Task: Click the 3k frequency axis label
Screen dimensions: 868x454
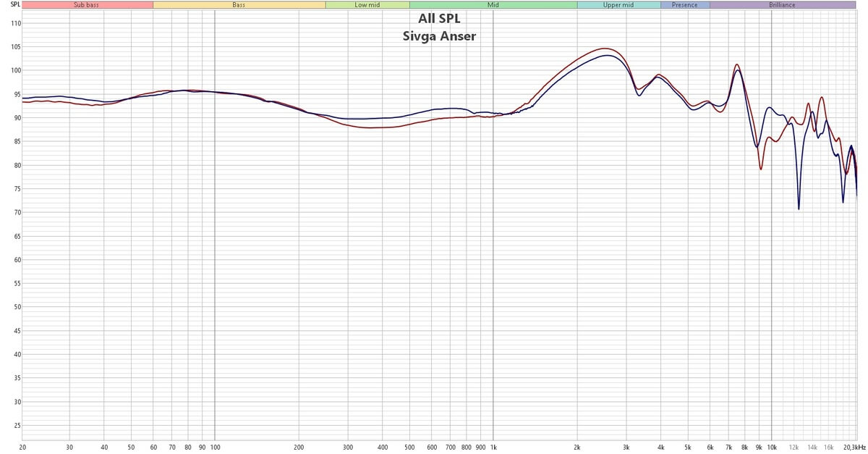Action: 626,447
